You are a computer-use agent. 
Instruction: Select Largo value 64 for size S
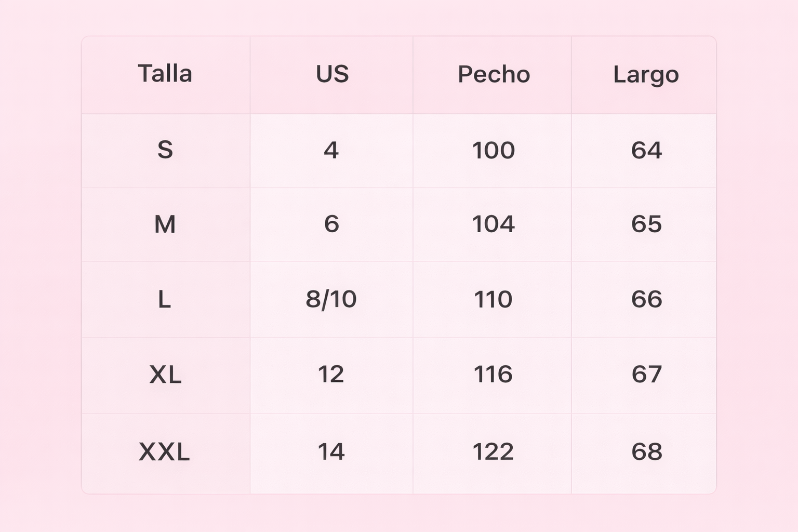646,150
